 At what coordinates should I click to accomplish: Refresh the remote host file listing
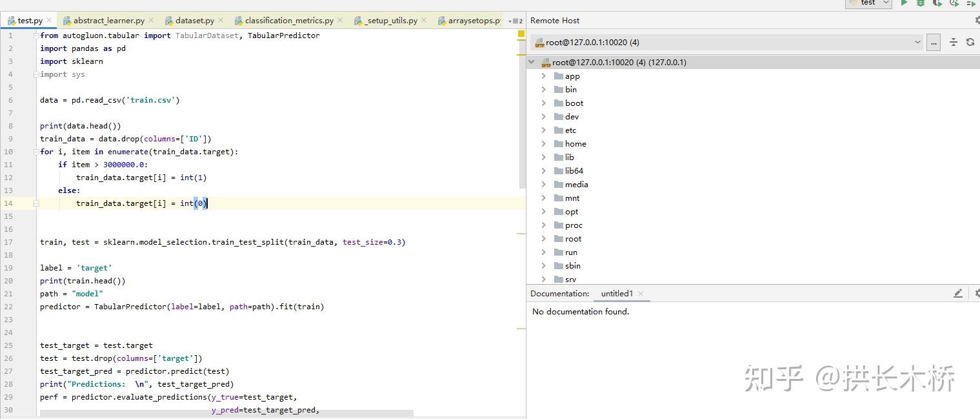tap(970, 41)
